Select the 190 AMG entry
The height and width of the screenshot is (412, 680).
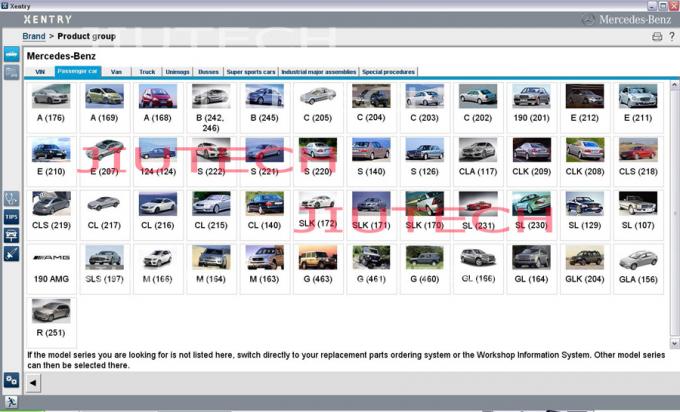pyautogui.click(x=51, y=268)
